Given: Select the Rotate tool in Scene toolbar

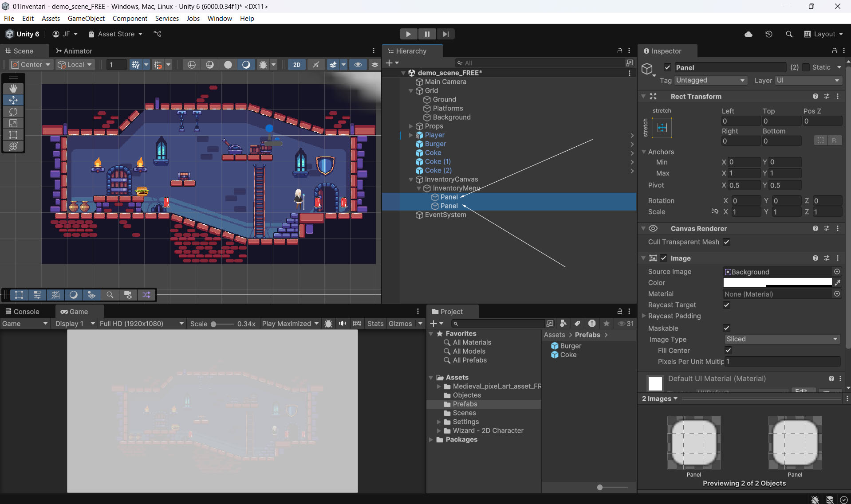Looking at the screenshot, I should pyautogui.click(x=13, y=112).
